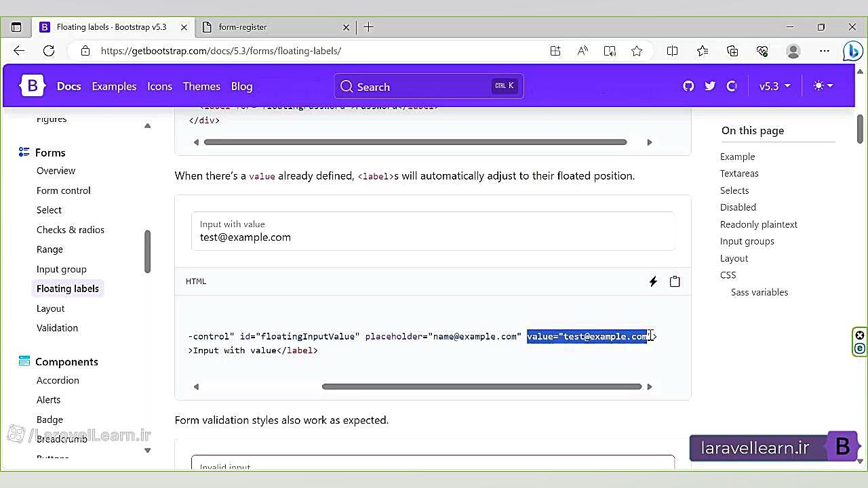
Task: Jump to Readonly plaintext section
Action: tap(759, 224)
